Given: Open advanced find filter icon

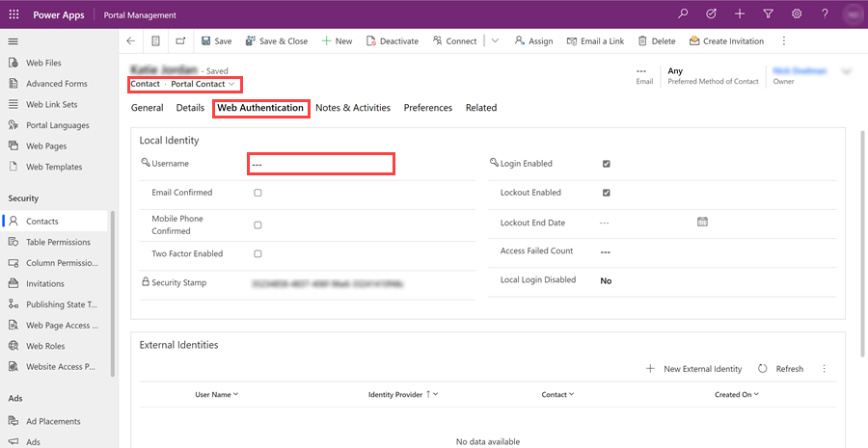Looking at the screenshot, I should coord(768,13).
